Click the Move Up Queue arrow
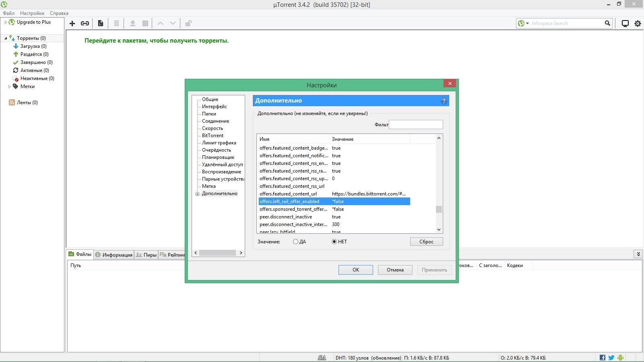 click(x=160, y=23)
